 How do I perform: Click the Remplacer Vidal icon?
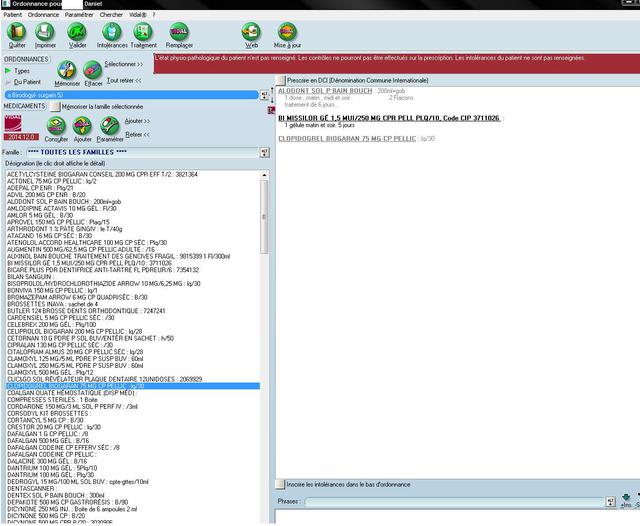tap(180, 34)
